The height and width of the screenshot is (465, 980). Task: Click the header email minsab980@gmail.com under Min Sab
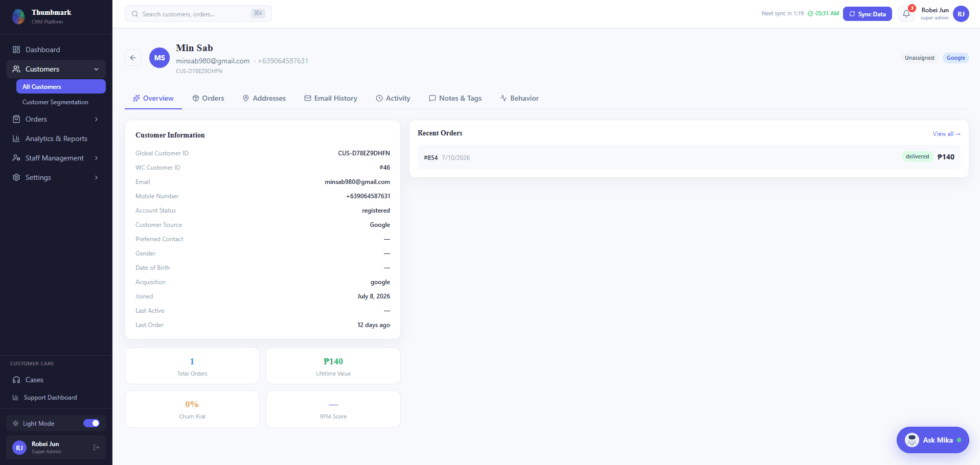point(213,61)
